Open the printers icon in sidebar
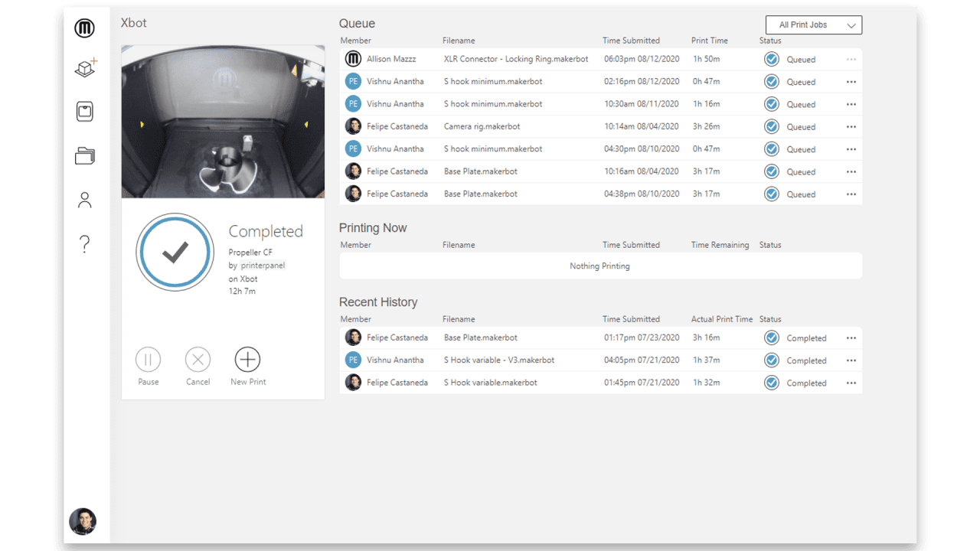Image resolution: width=980 pixels, height=551 pixels. (84, 112)
